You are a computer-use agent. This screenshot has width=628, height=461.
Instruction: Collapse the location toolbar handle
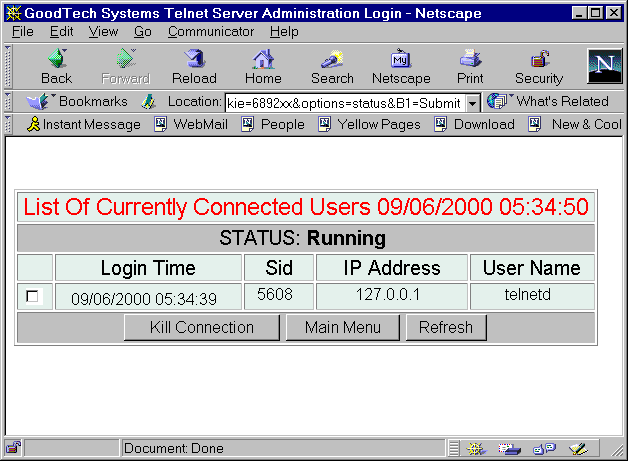coord(8,101)
